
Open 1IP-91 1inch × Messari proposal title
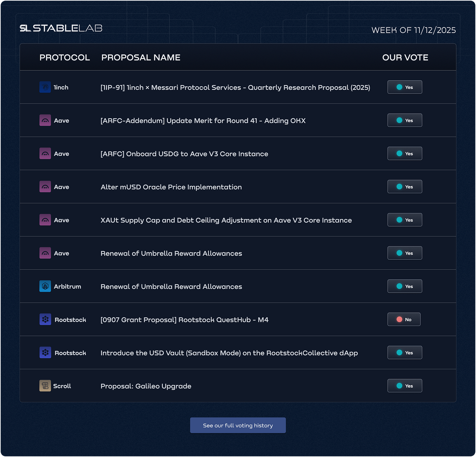(x=235, y=88)
